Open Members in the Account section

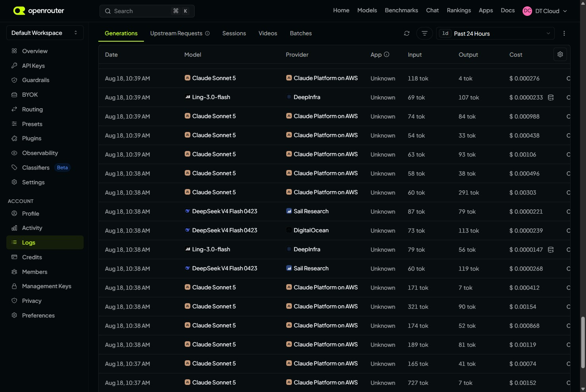[x=45, y=272]
